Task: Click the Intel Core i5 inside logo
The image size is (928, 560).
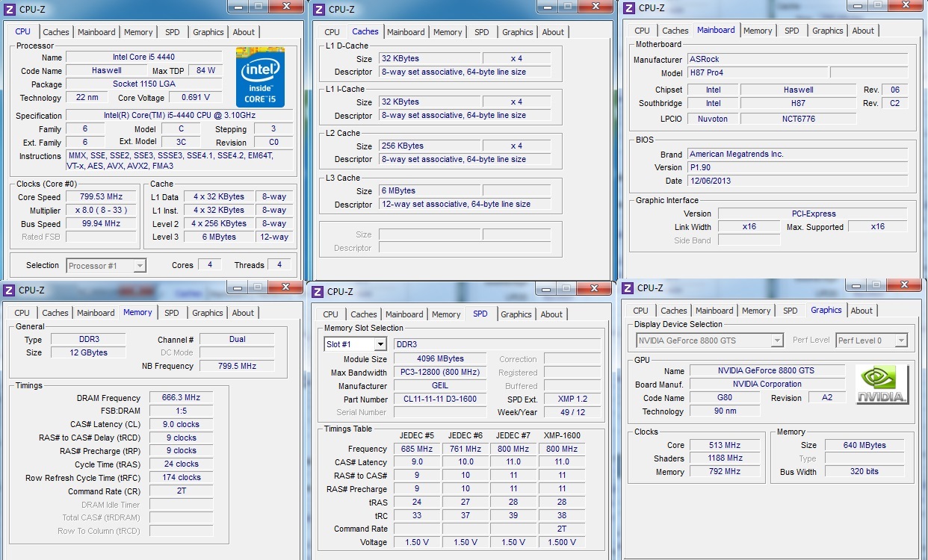Action: [x=261, y=77]
